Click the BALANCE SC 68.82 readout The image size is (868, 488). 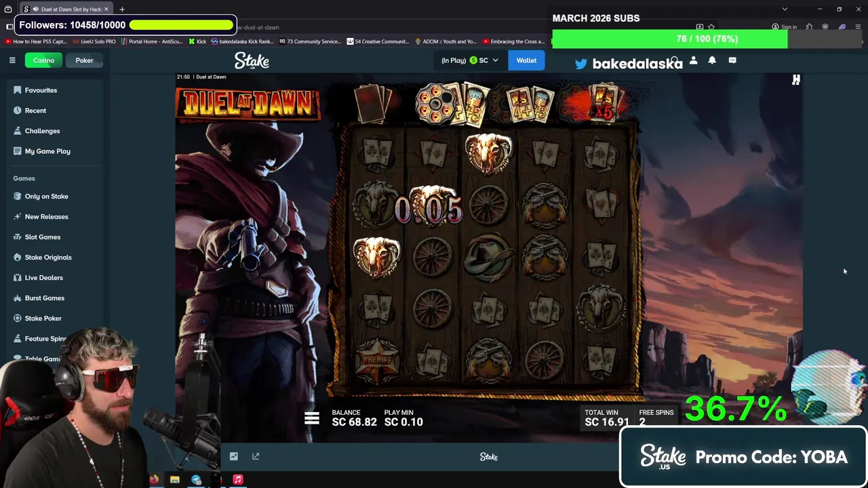coord(354,418)
